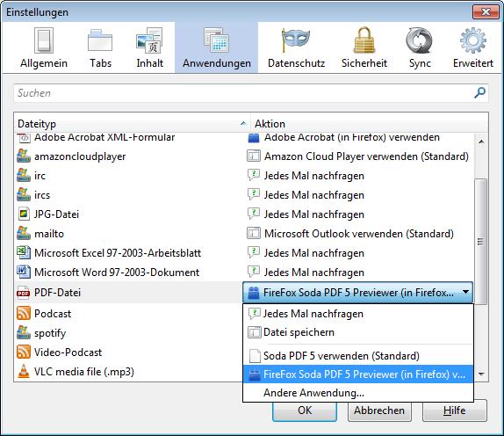Choose Jedes Mal nachfragen in dropdown list

click(x=358, y=314)
